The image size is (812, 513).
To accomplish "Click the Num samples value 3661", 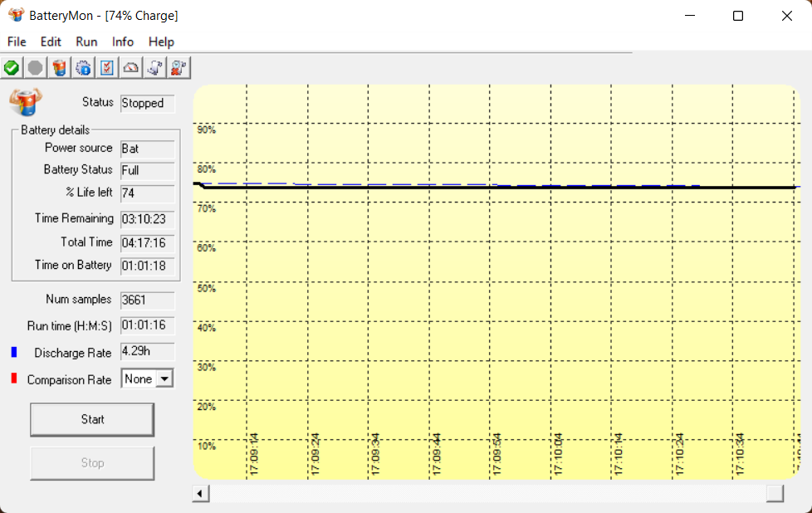I will (x=148, y=300).
